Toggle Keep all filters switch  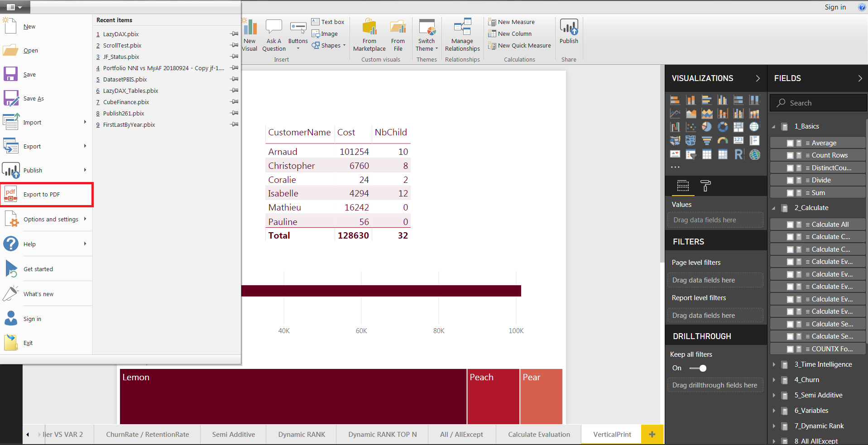698,368
